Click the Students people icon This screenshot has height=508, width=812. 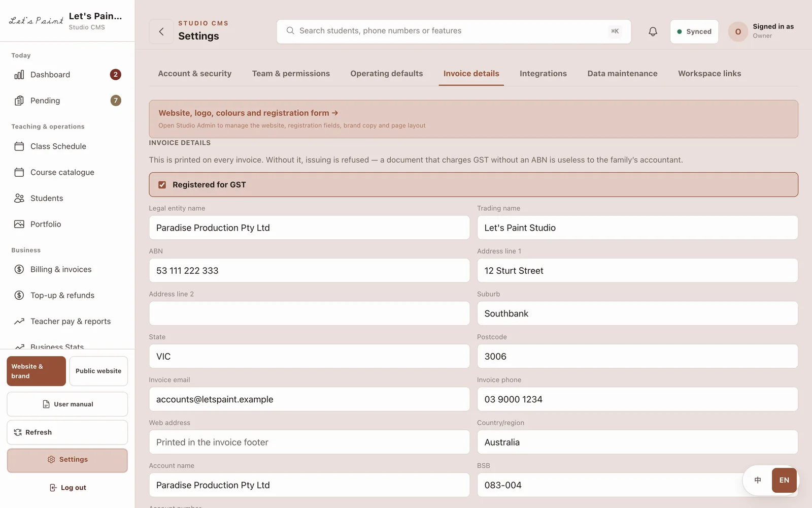click(19, 198)
